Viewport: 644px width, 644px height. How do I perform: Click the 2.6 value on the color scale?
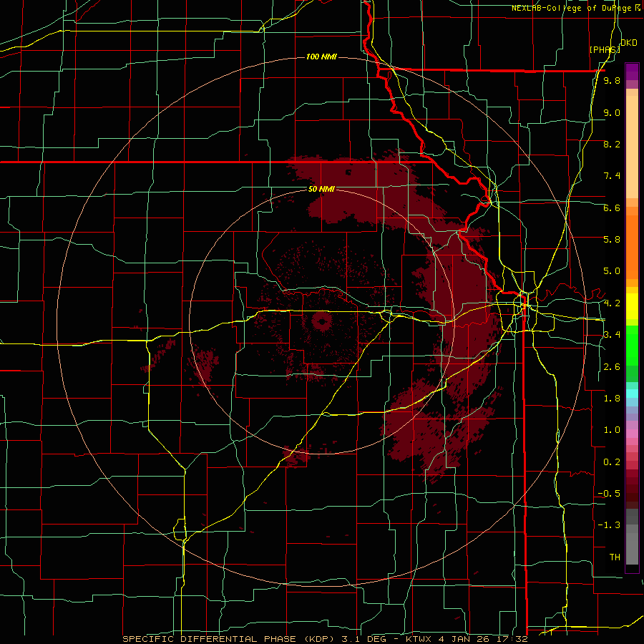tap(612, 367)
